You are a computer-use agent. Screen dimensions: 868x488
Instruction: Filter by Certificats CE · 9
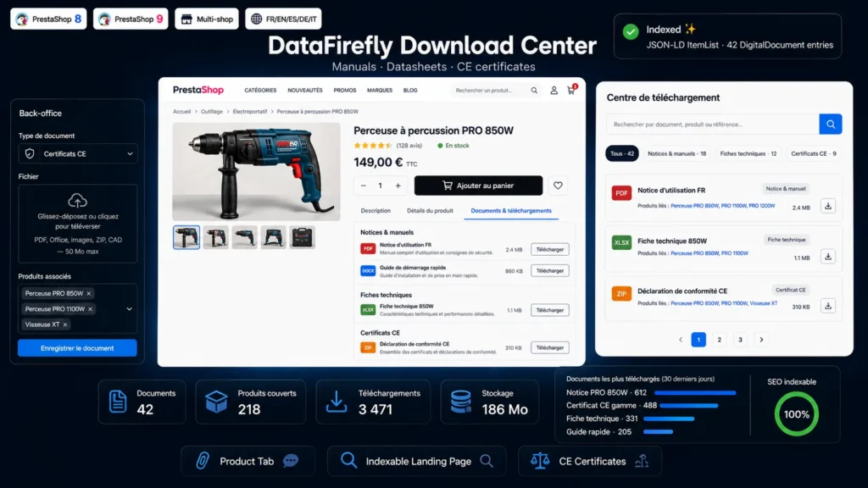point(813,153)
